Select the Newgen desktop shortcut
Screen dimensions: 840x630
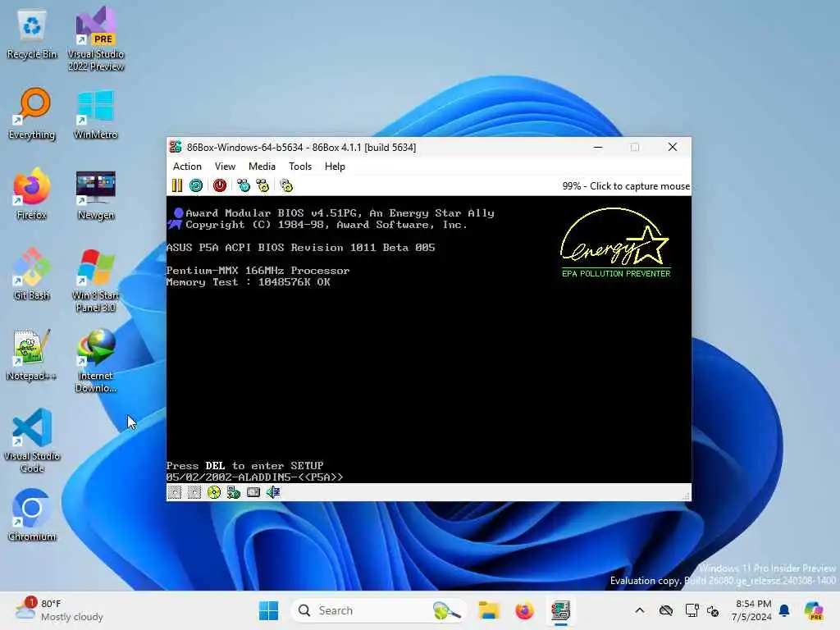point(95,194)
